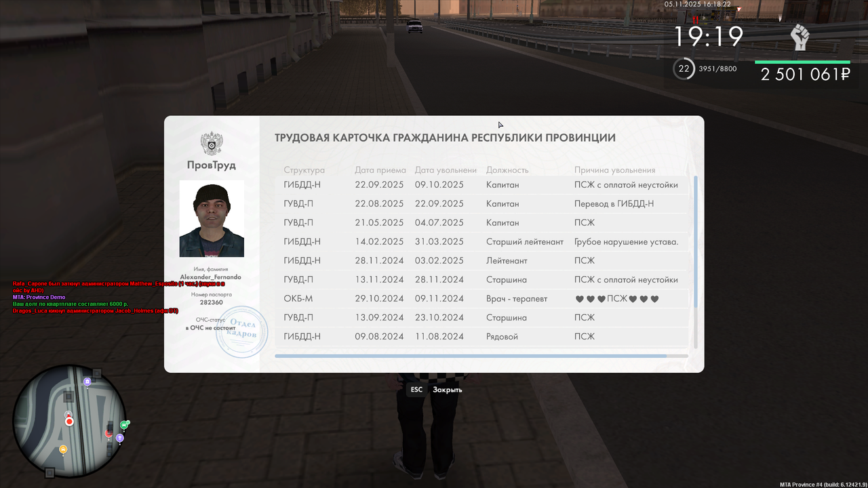
Task: Click dismissal date 09.10.2025
Action: (x=439, y=184)
